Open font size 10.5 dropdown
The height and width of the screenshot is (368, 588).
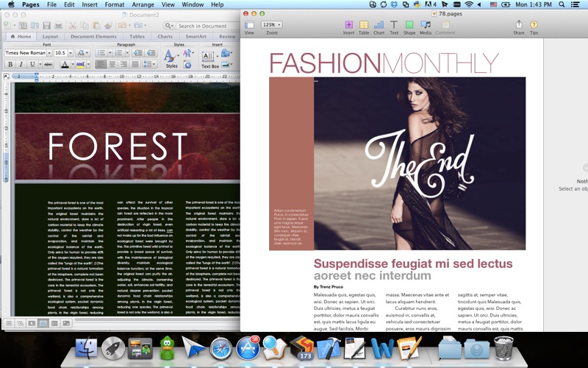70,53
